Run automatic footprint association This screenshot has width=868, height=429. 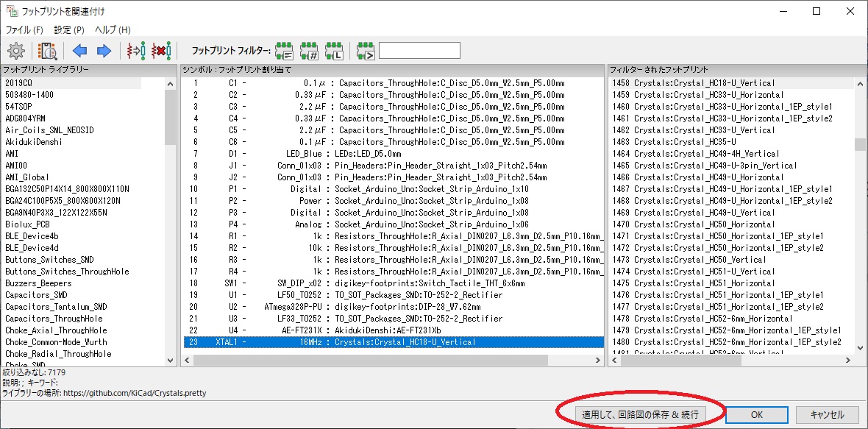click(x=136, y=51)
